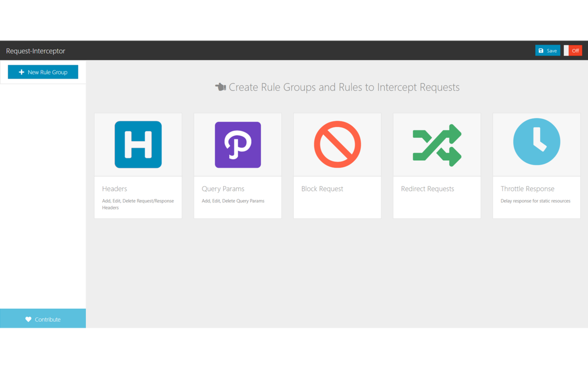Choose the Redirect Requests card
The width and height of the screenshot is (588, 368).
[436, 164]
